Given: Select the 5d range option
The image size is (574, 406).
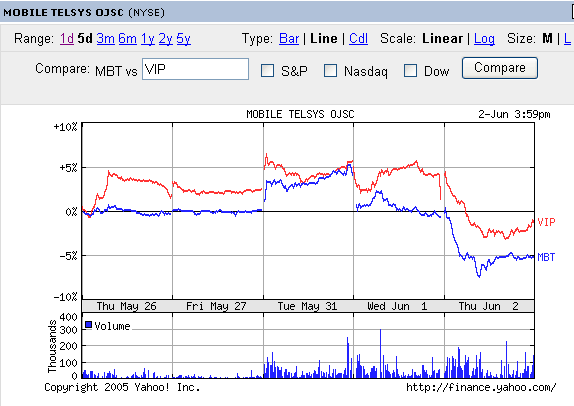Looking at the screenshot, I should pyautogui.click(x=85, y=38).
